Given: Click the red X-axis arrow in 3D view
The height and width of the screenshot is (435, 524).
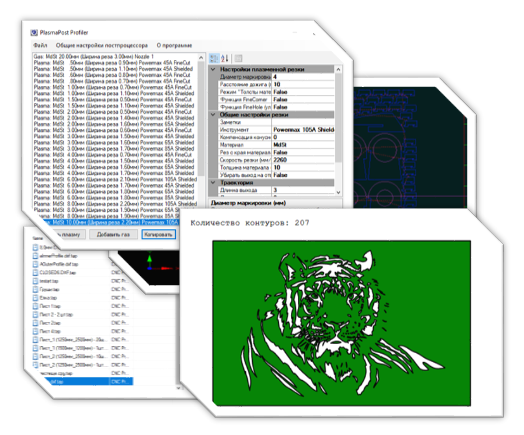Looking at the screenshot, I should [x=166, y=268].
